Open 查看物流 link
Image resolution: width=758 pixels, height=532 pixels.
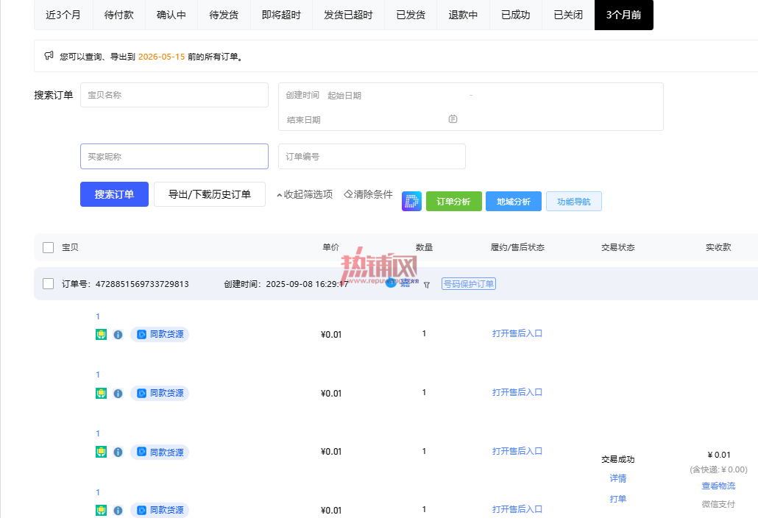coord(718,486)
